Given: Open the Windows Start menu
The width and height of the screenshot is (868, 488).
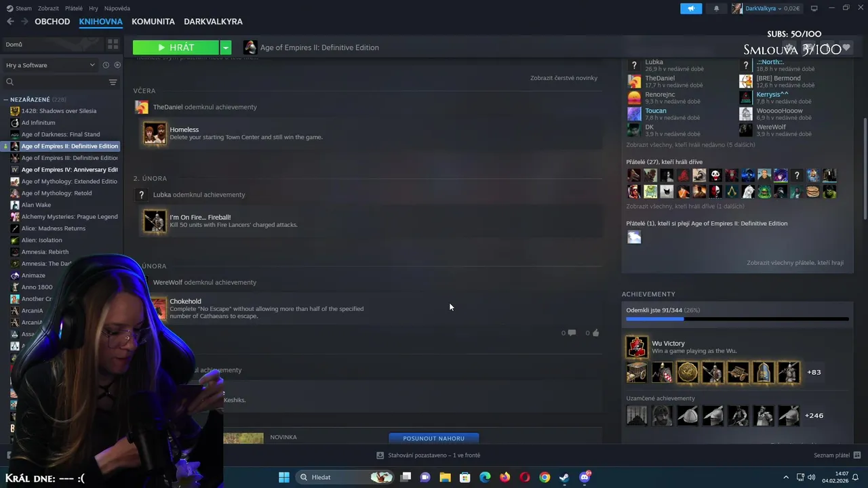Looking at the screenshot, I should point(284,477).
